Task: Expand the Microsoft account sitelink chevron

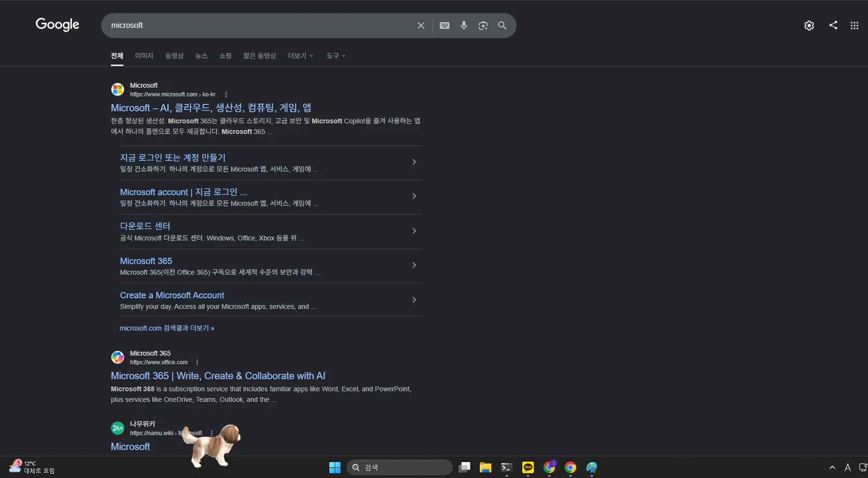Action: point(414,196)
